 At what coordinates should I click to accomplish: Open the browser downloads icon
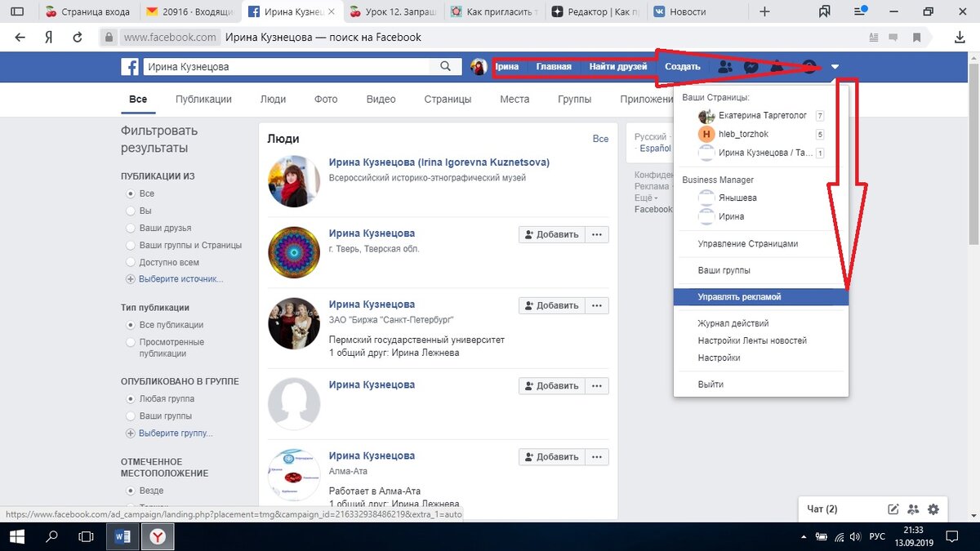(960, 38)
